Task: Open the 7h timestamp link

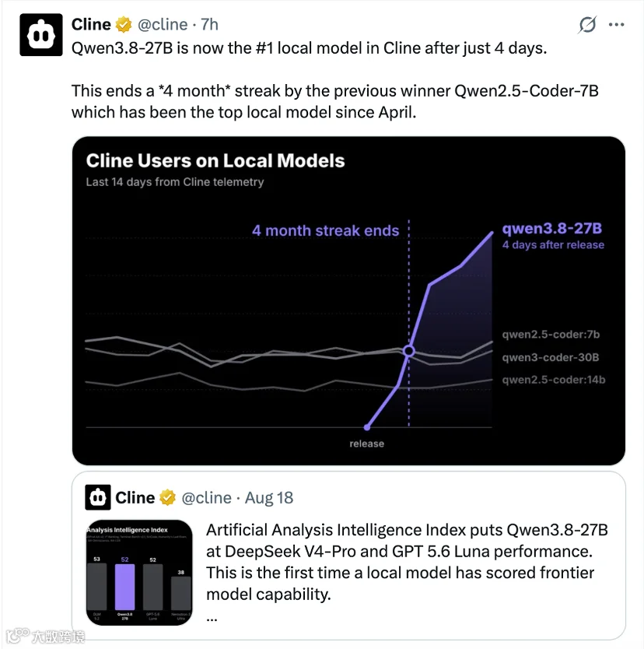Action: [x=209, y=24]
